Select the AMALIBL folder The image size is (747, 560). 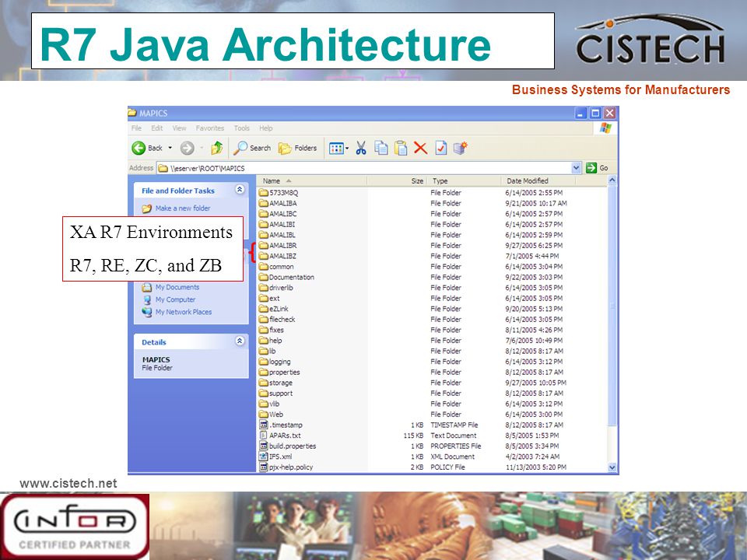[x=277, y=235]
